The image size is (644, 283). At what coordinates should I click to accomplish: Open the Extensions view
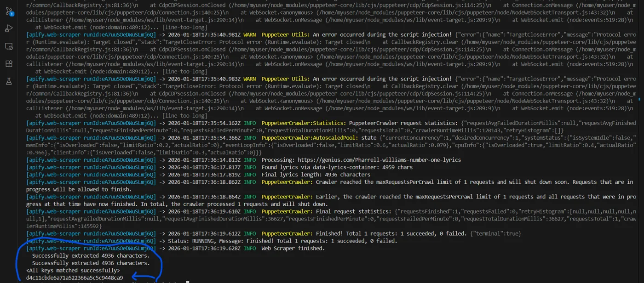tap(9, 64)
